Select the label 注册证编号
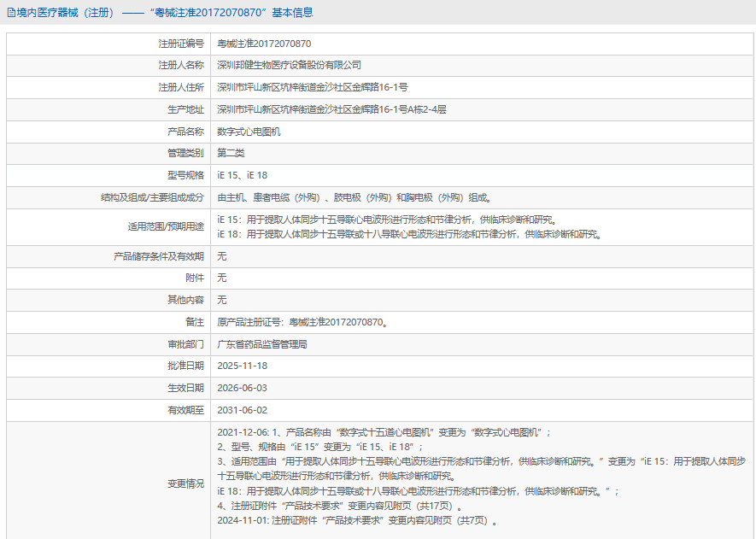This screenshot has height=539, width=756. point(181,44)
